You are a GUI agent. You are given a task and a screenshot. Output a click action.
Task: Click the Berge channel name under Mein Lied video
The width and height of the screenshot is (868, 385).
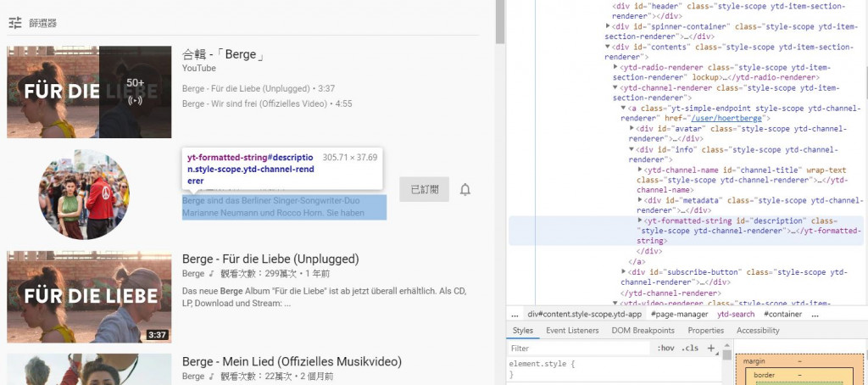coord(193,377)
